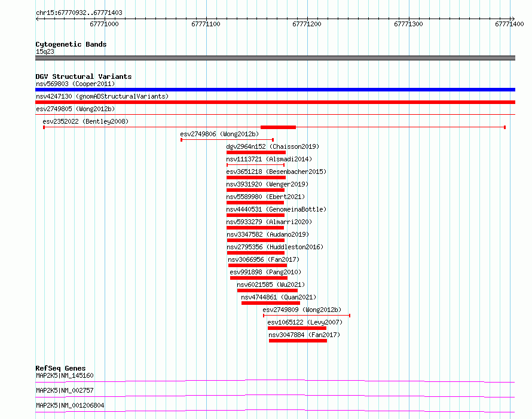Click the thick red nsv4247130 variant bar

pyautogui.click(x=275, y=102)
